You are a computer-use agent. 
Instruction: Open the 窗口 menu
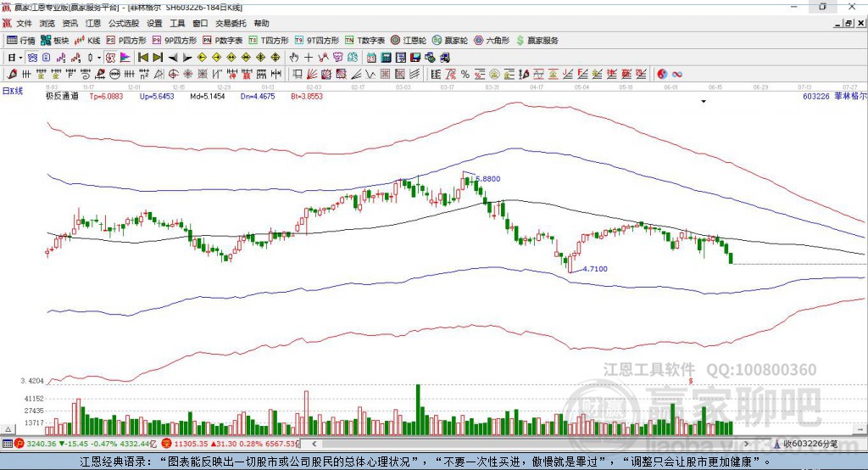pos(200,23)
